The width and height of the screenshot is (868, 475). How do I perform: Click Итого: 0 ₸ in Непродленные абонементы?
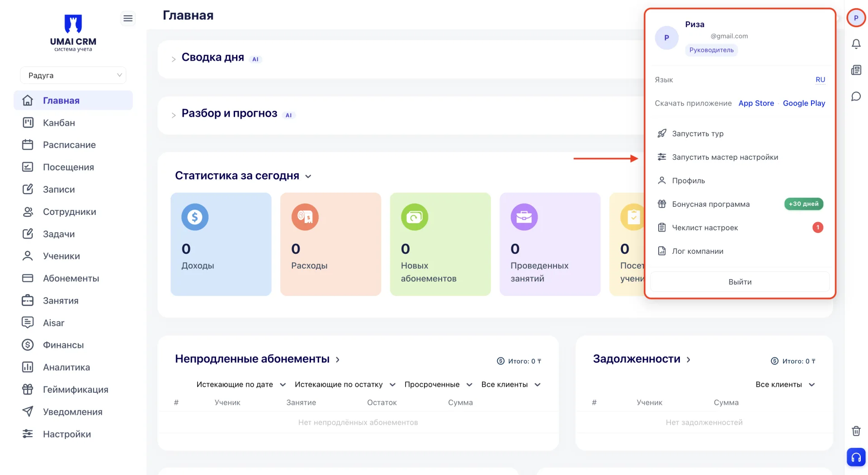point(519,361)
